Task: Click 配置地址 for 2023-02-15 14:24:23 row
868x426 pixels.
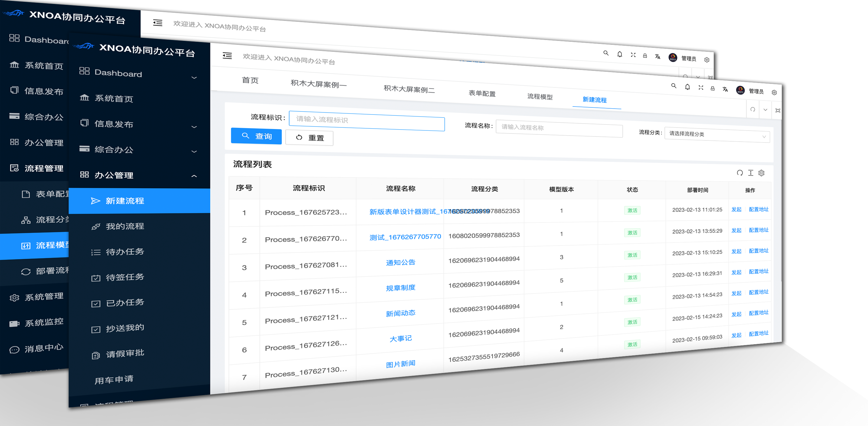Action: tap(759, 313)
